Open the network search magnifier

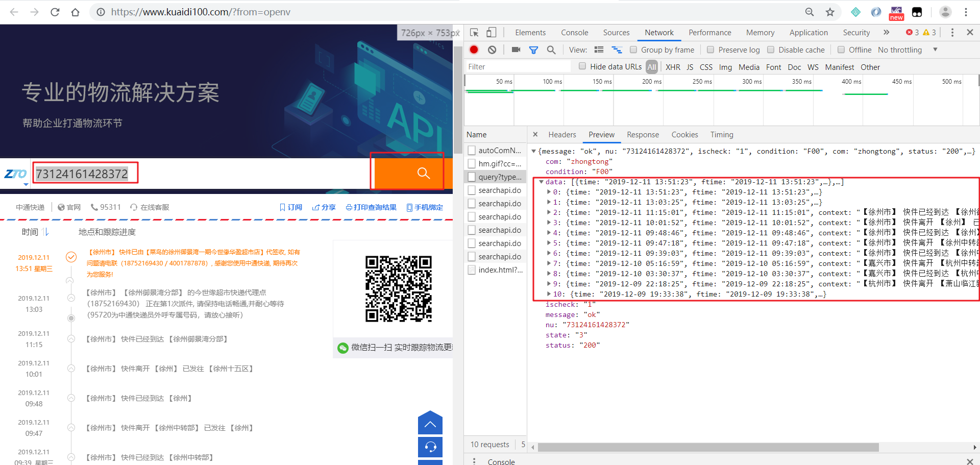coord(551,50)
